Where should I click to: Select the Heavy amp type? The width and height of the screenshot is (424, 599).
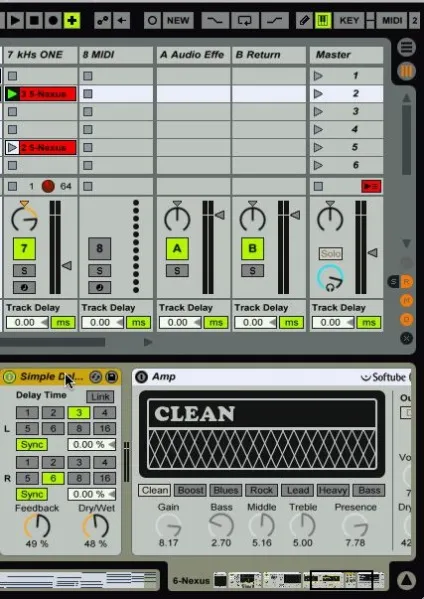[333, 490]
